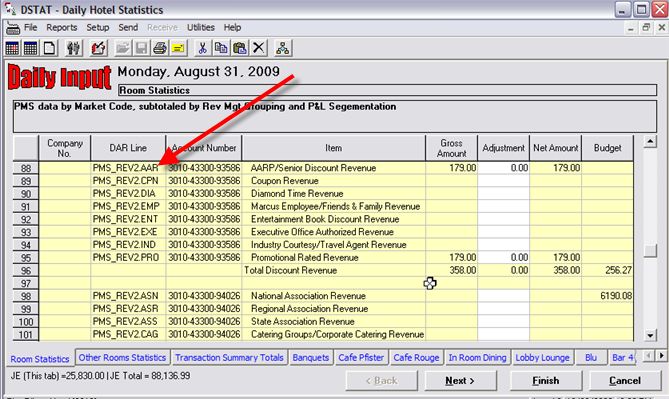Click the Next button
The image size is (669, 399).
(460, 381)
